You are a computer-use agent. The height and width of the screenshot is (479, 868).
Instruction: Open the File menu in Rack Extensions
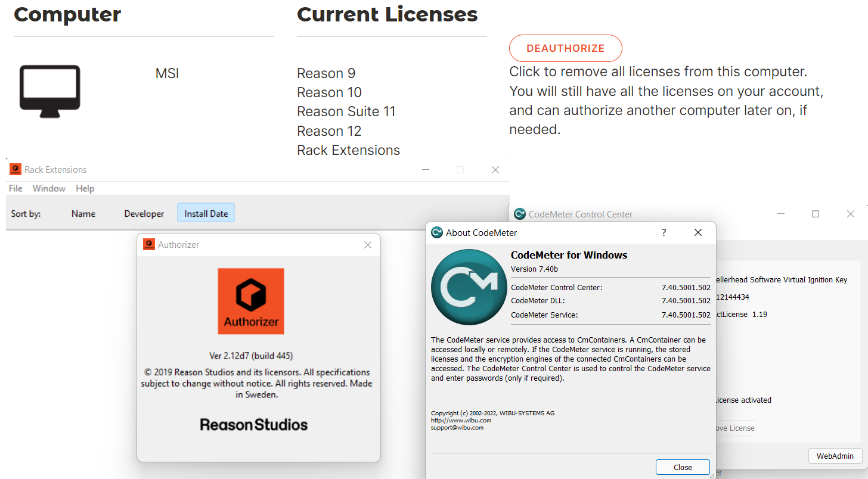pyautogui.click(x=15, y=188)
